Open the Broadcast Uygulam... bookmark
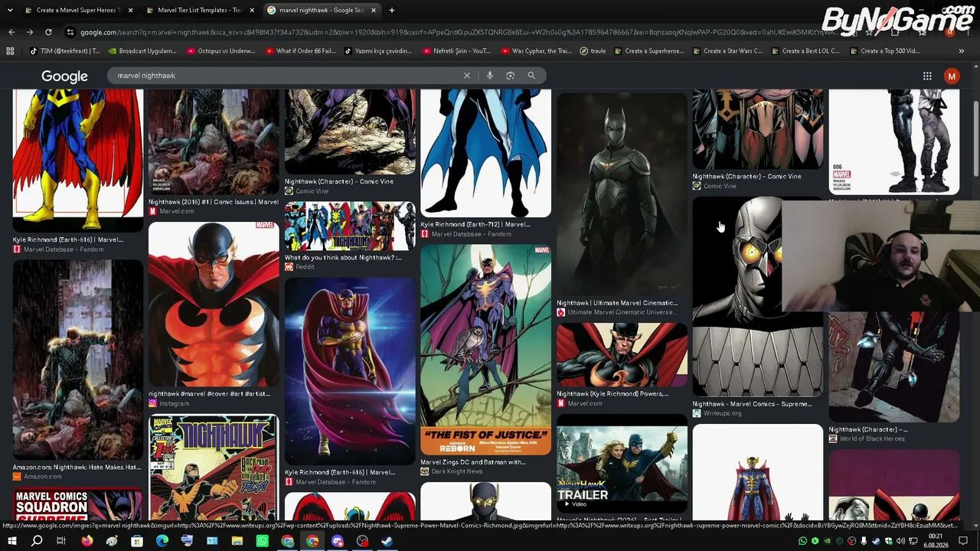 pos(142,51)
